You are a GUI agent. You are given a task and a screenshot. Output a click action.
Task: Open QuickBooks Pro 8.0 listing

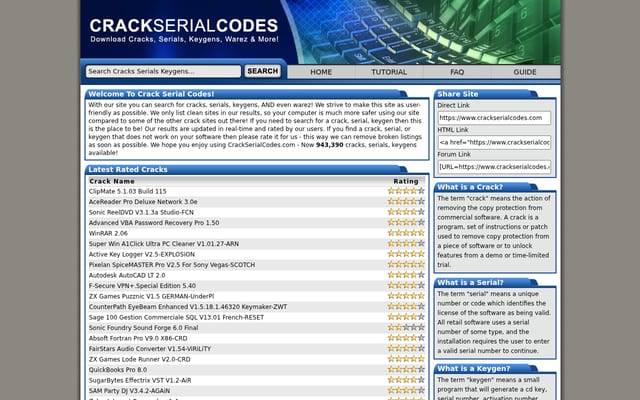pyautogui.click(x=118, y=370)
